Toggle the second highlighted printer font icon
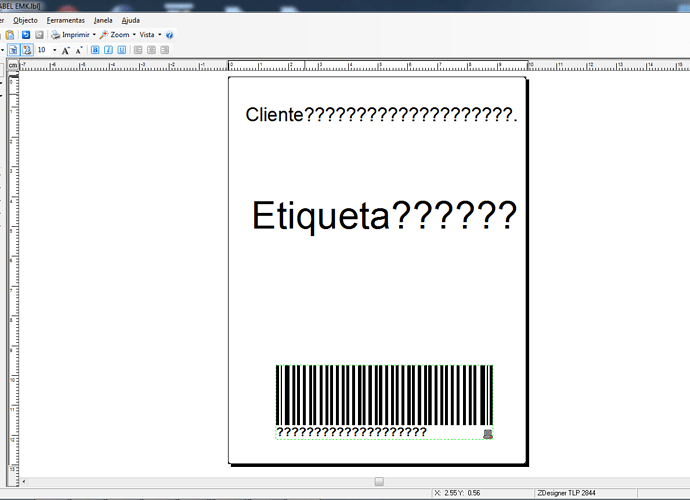The image size is (690, 500). click(27, 50)
